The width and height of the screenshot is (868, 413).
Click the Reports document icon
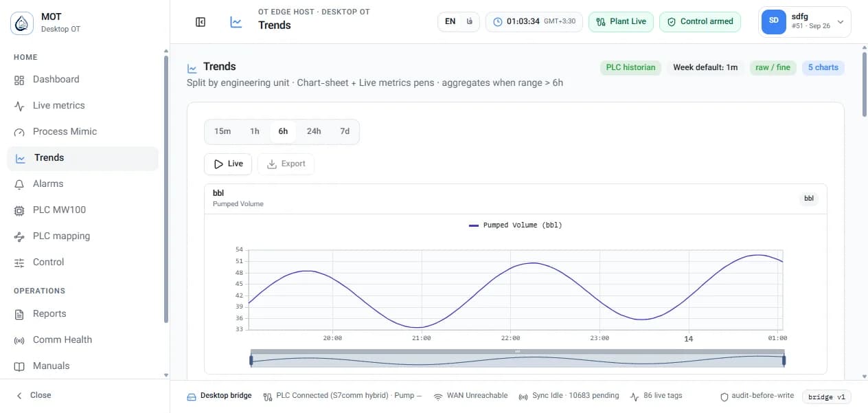(x=19, y=314)
